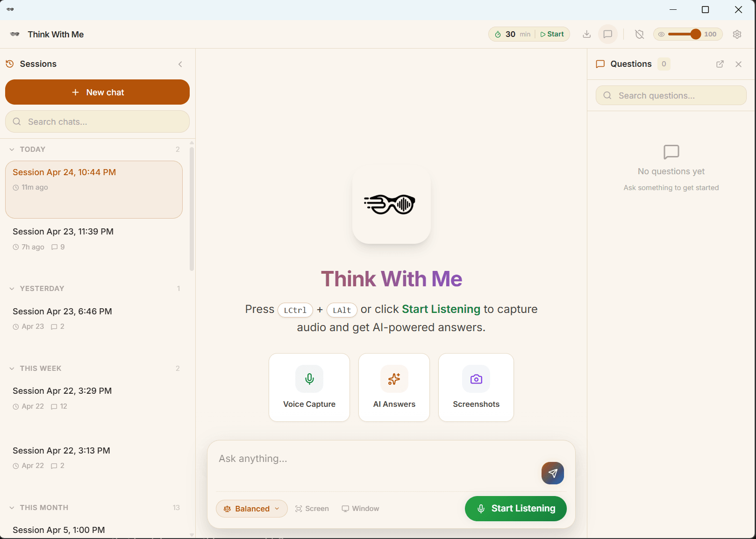Screen dimensions: 756x539
Task: Toggle the Questions panel chat icon in toolbar
Action: [608, 34]
